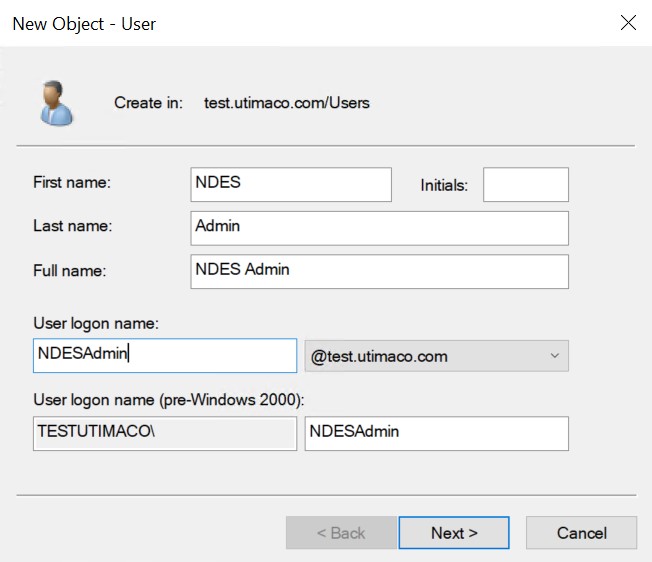Click the 'First name:' label
652x562 pixels.
[x=72, y=182]
